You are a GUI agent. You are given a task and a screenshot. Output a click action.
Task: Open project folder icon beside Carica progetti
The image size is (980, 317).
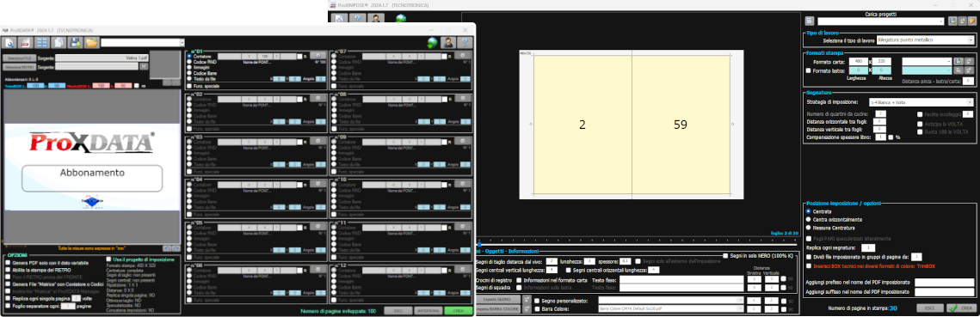pos(972,21)
